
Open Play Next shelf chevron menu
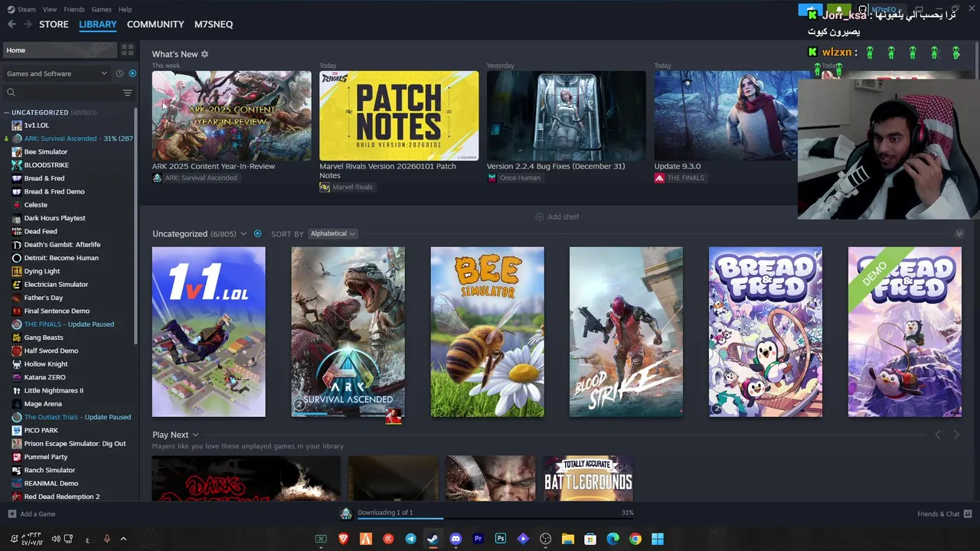[195, 435]
